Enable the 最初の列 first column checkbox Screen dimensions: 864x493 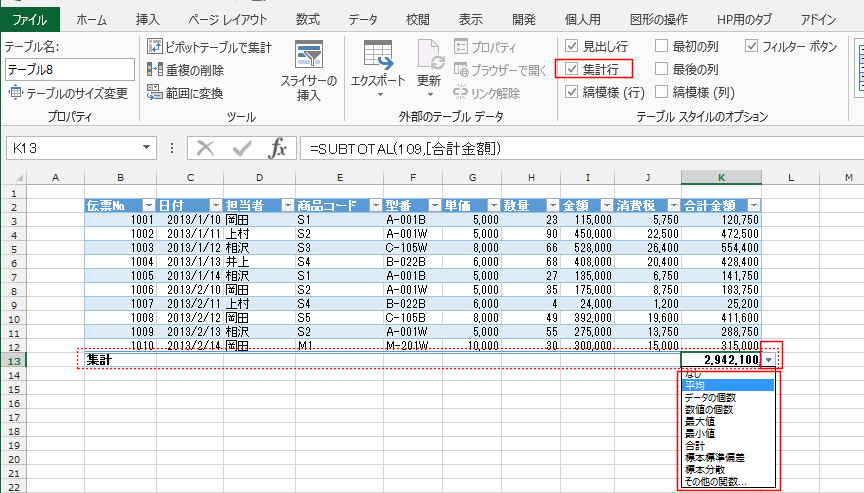(661, 46)
